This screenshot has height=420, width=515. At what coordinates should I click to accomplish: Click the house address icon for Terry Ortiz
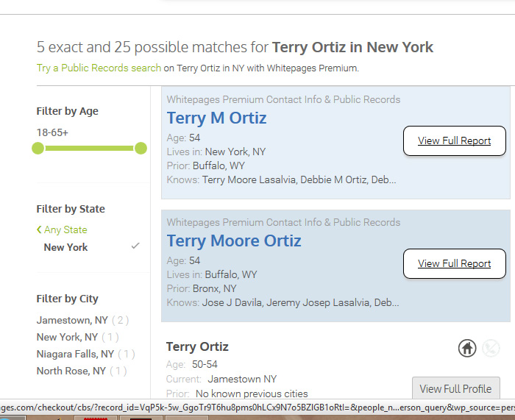[467, 348]
